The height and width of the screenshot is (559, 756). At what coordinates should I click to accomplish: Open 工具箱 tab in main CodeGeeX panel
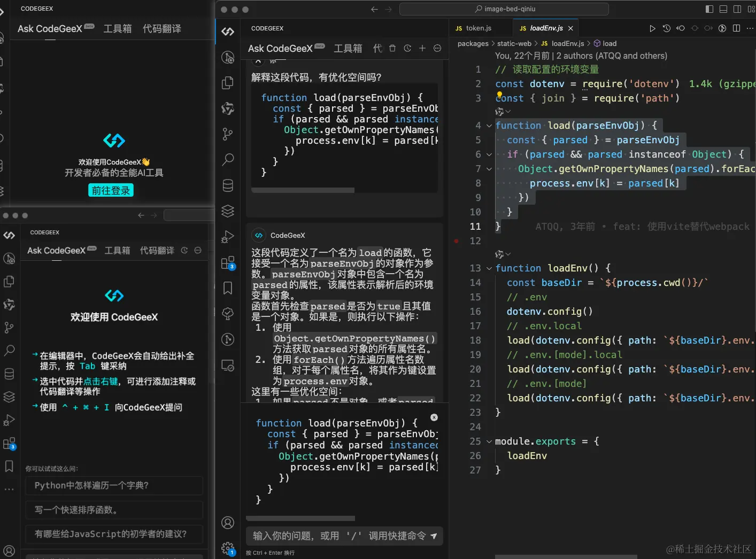[x=348, y=48]
